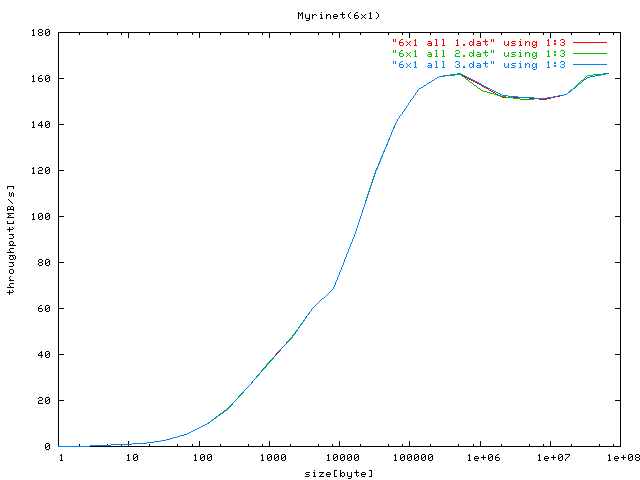Click x-axis tick label 1000

[273, 458]
